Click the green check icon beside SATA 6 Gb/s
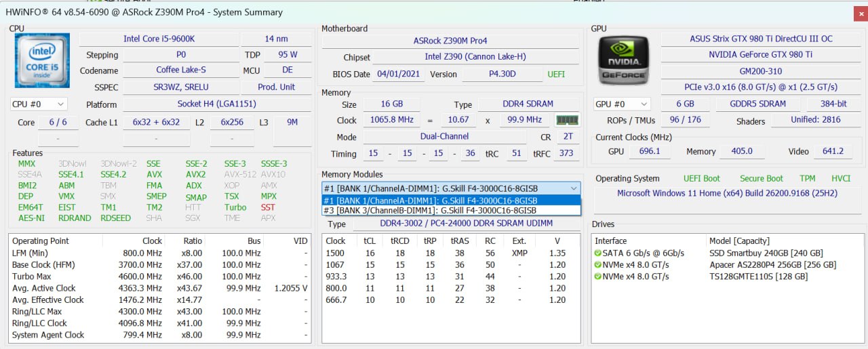The height and width of the screenshot is (349, 868). click(597, 253)
